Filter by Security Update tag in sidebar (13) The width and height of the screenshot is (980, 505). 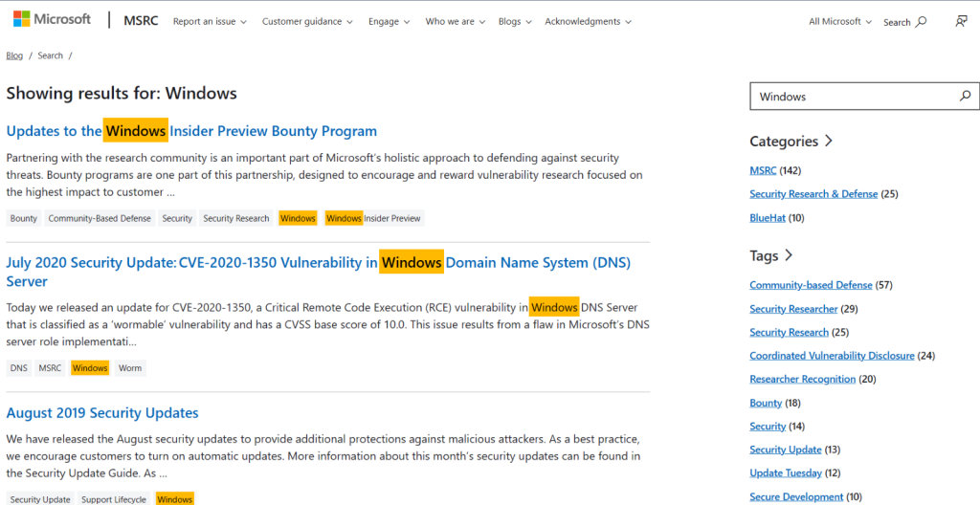point(786,450)
